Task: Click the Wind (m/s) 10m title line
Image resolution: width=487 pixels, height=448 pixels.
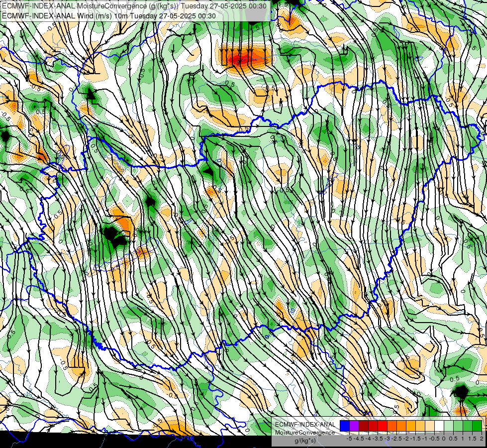Action: point(109,15)
